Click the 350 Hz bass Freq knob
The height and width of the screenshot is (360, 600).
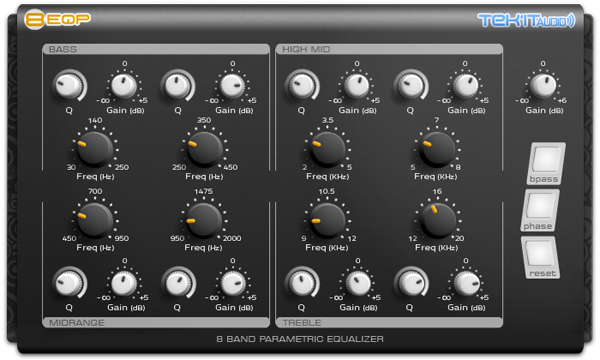204,149
